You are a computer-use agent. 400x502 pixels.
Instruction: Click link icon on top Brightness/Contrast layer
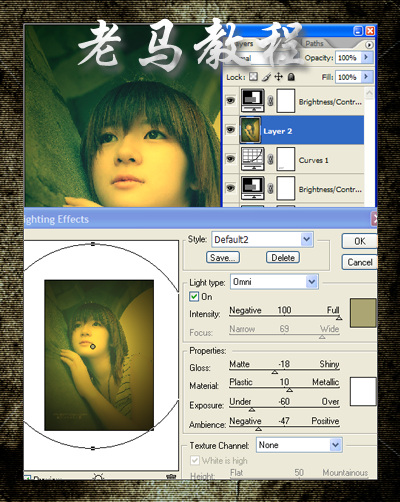click(270, 100)
